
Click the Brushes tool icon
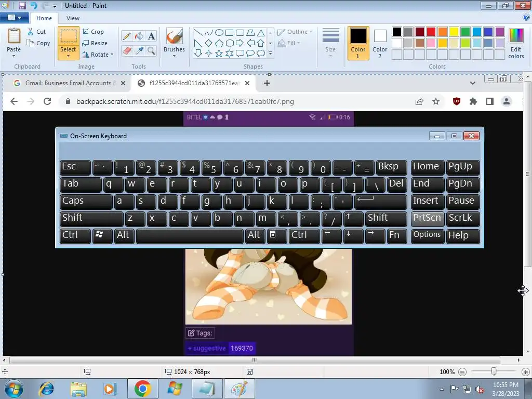coord(175,36)
